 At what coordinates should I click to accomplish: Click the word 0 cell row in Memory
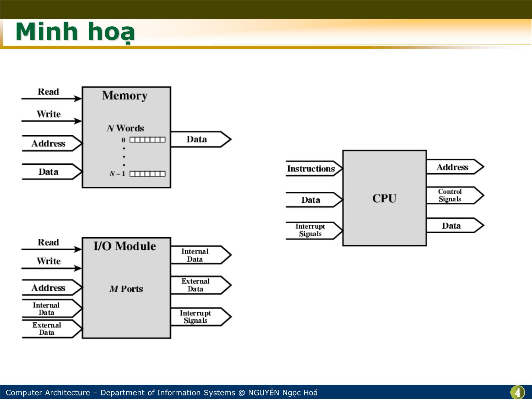click(147, 140)
